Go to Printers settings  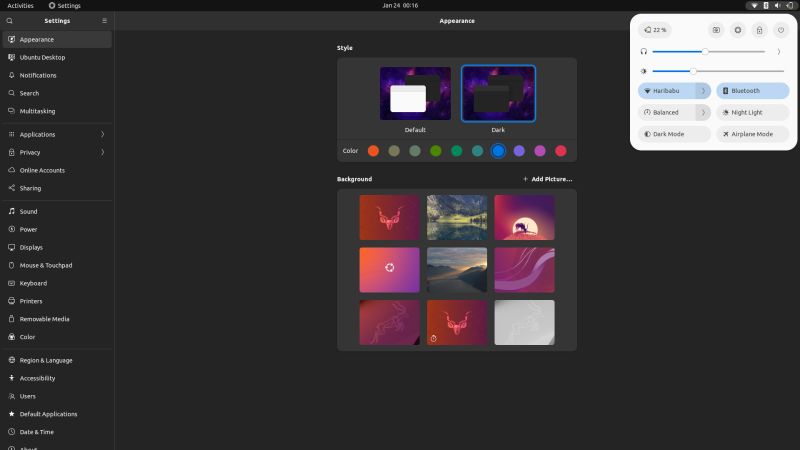57,301
